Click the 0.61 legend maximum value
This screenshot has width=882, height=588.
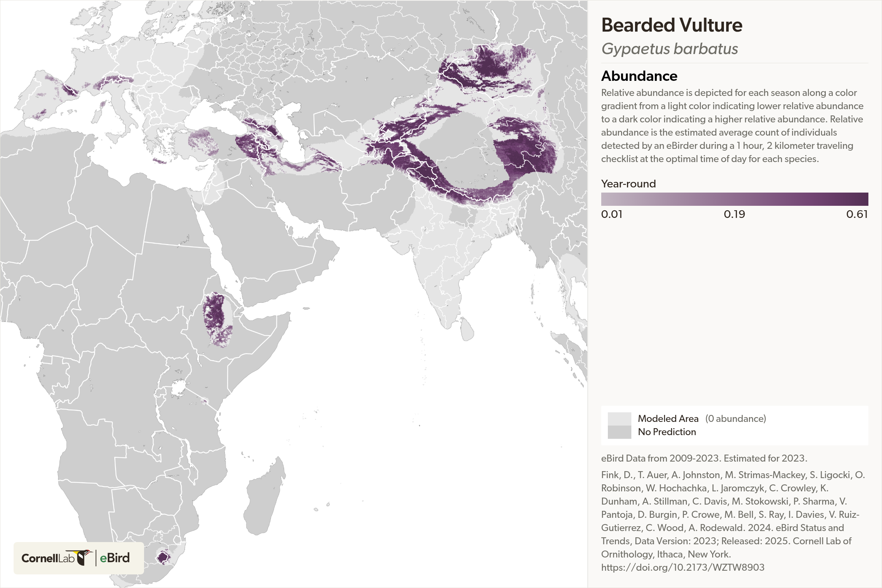(x=857, y=214)
